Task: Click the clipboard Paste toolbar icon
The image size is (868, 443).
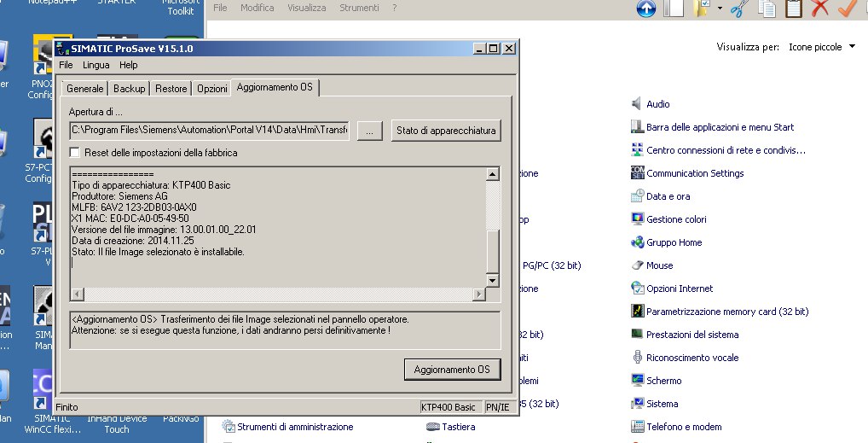Action: [x=793, y=8]
